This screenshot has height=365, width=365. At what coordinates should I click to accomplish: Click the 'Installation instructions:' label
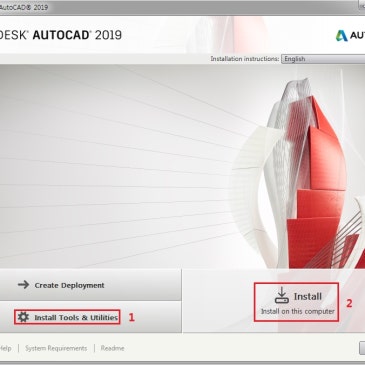point(245,59)
